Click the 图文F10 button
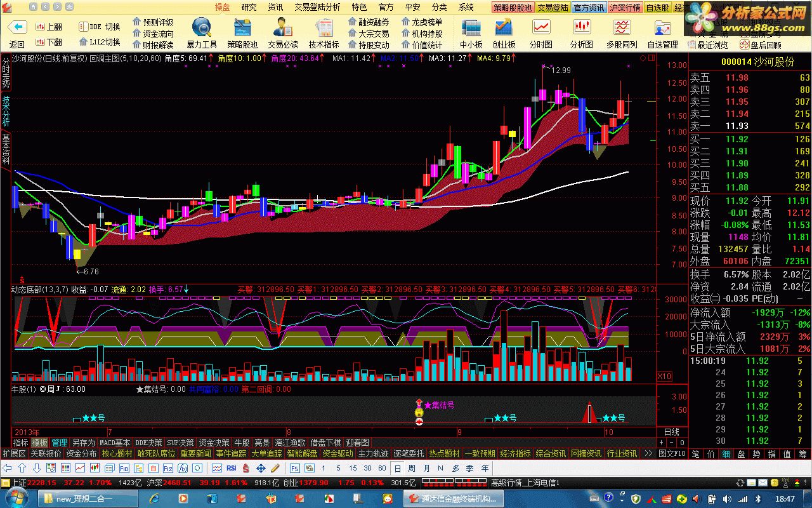This screenshot has width=812, height=508. coord(672,453)
